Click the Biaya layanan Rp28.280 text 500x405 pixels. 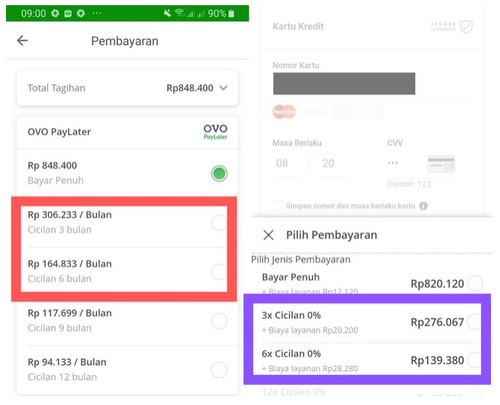(310, 369)
